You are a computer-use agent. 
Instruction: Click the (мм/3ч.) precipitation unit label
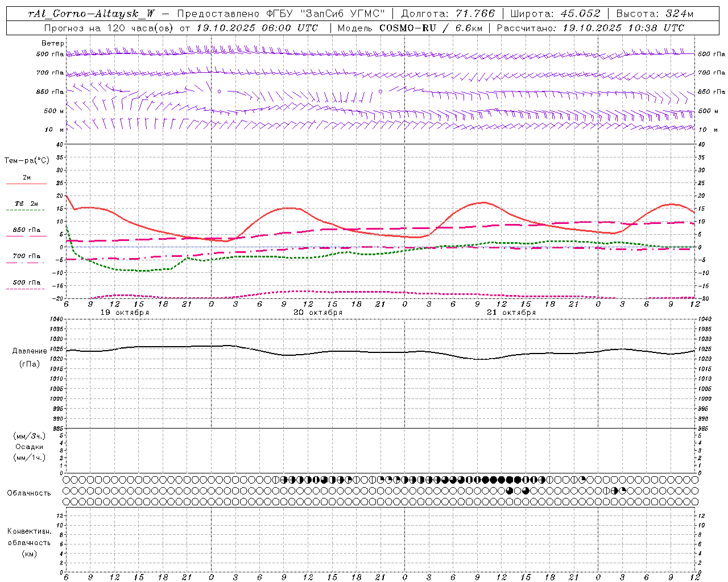click(x=30, y=436)
